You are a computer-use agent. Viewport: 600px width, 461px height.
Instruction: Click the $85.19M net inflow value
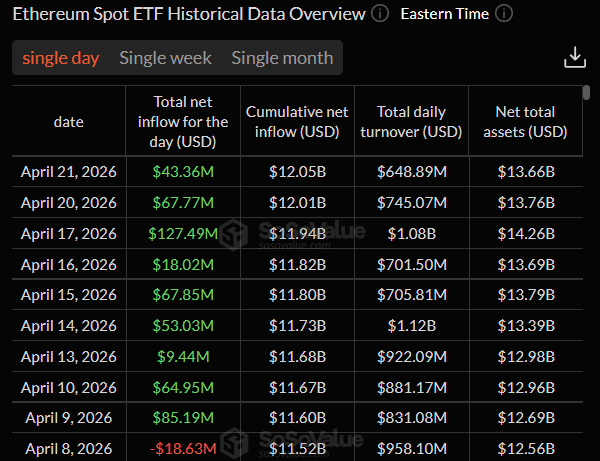pos(183,417)
